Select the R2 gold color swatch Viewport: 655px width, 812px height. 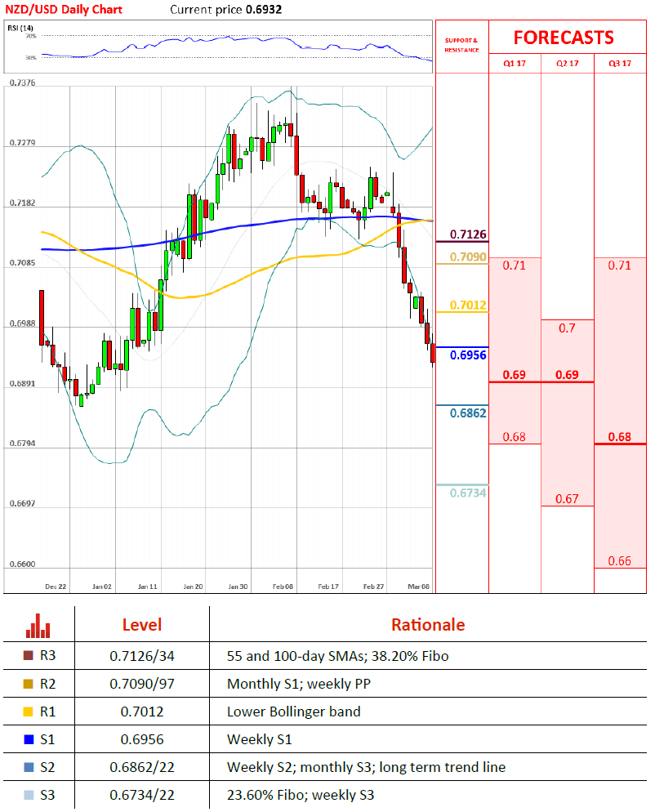tap(29, 684)
